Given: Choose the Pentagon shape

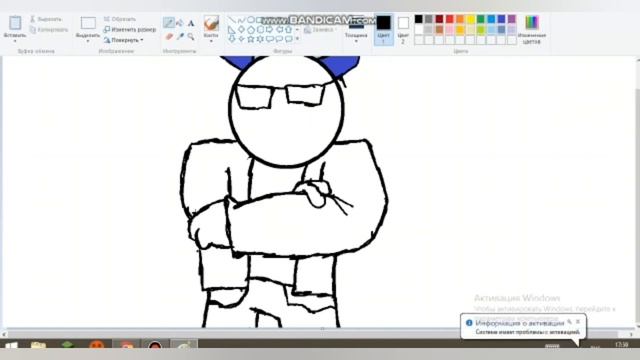Looking at the screenshot, I should click(x=251, y=30).
